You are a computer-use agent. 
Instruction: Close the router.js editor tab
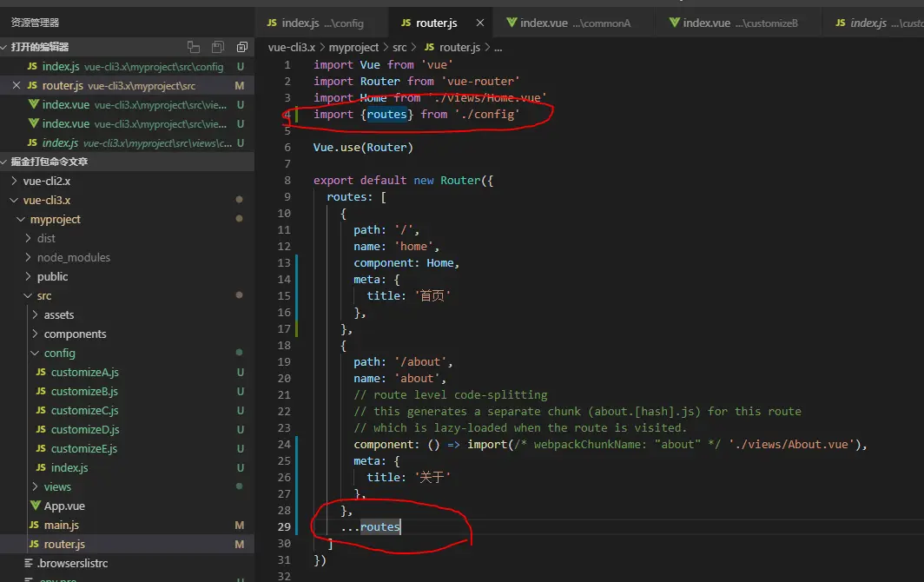pos(480,23)
